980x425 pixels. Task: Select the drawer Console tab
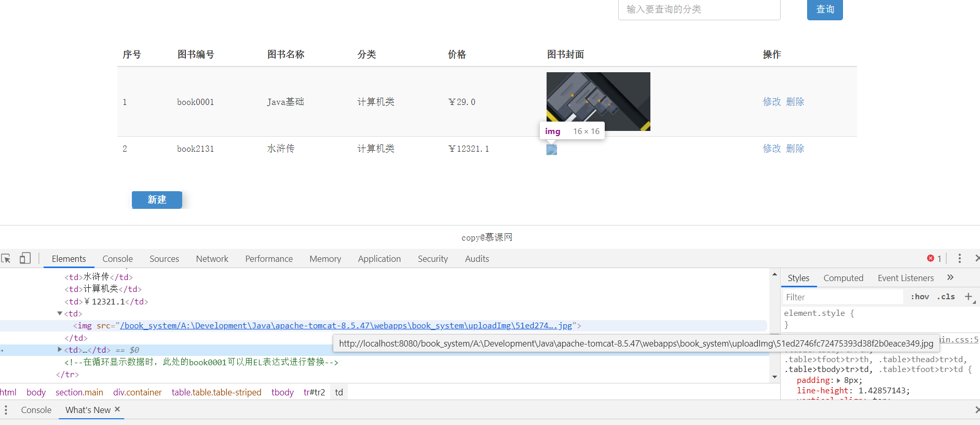[x=36, y=410]
